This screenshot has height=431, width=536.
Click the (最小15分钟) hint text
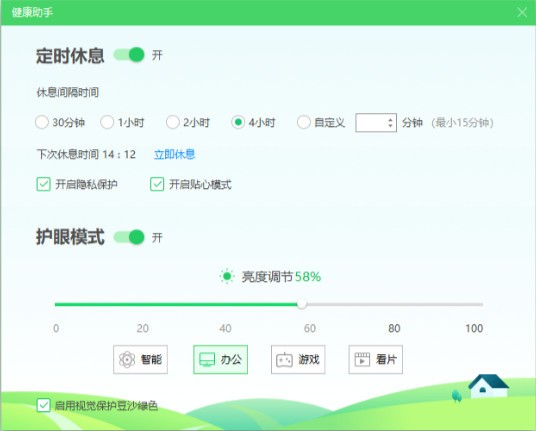pos(462,122)
